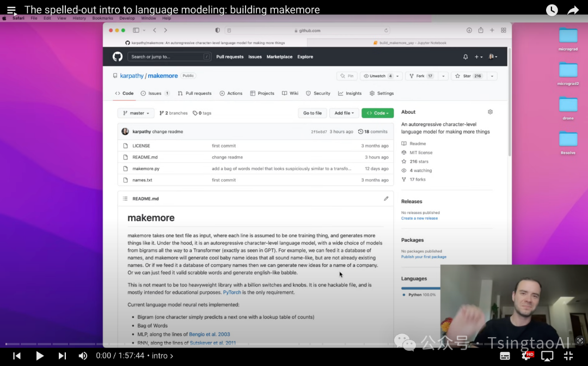The height and width of the screenshot is (366, 588).
Task: Open the video player hamburger menu
Action: (x=11, y=10)
